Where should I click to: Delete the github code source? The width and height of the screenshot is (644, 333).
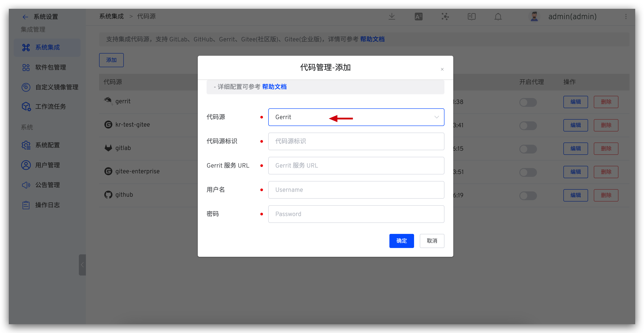[606, 195]
